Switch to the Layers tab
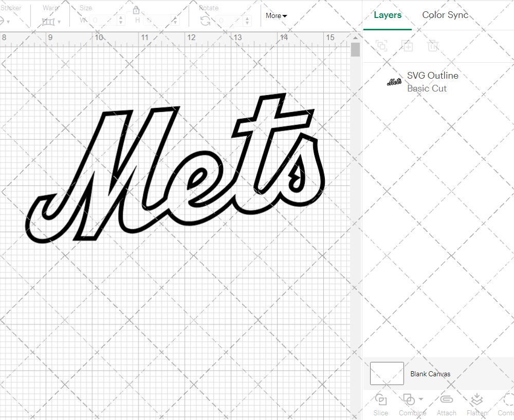The image size is (514, 420). coord(388,15)
